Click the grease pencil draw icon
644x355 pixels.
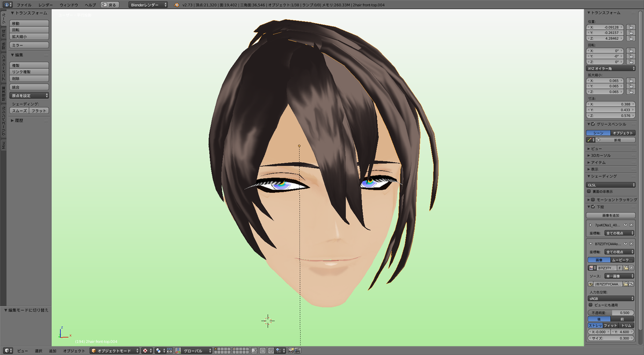click(x=591, y=140)
